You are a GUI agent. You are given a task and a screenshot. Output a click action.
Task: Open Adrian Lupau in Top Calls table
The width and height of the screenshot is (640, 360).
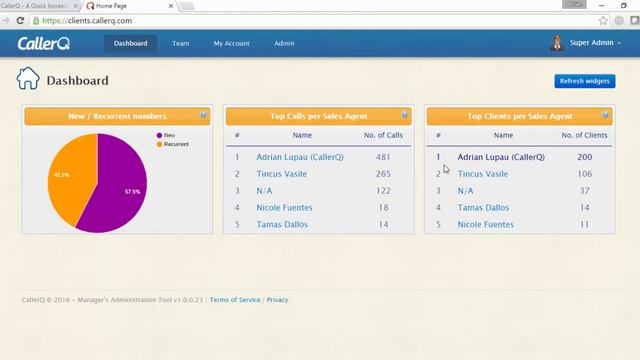pos(300,157)
